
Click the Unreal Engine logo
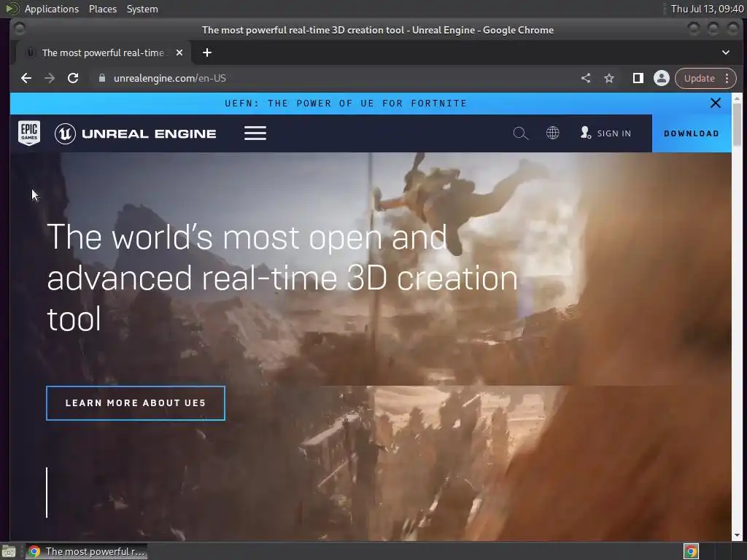[x=135, y=133]
